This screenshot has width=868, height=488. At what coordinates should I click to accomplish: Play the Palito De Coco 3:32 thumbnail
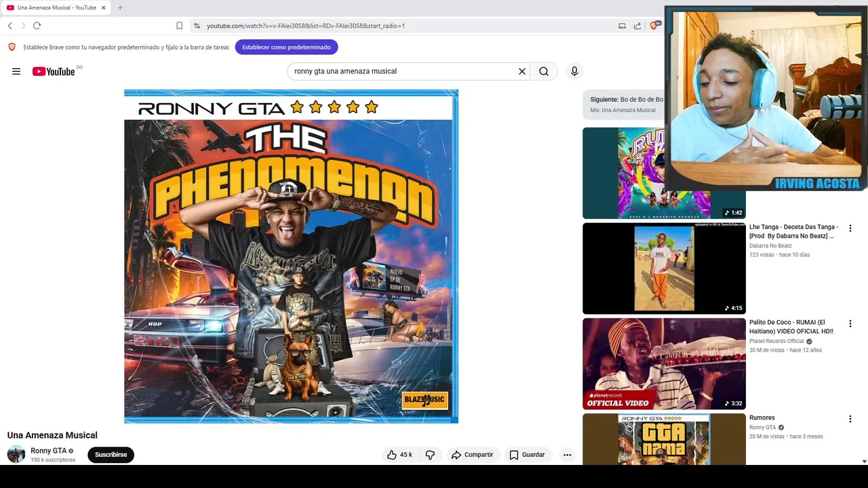(x=664, y=364)
